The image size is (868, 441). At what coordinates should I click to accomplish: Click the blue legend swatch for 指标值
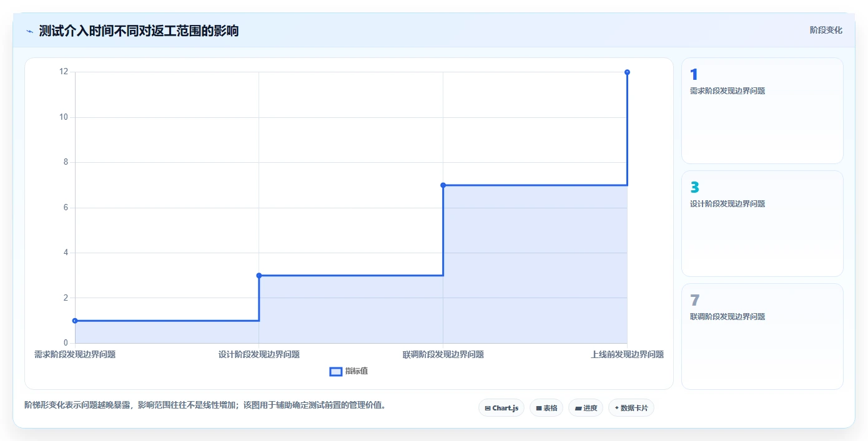pos(335,372)
